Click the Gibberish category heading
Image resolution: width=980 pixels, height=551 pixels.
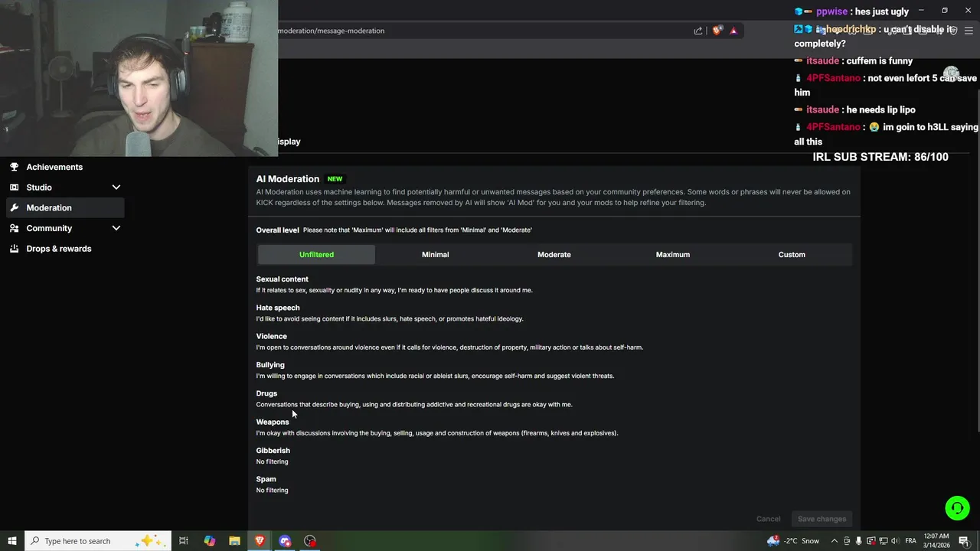click(x=273, y=451)
